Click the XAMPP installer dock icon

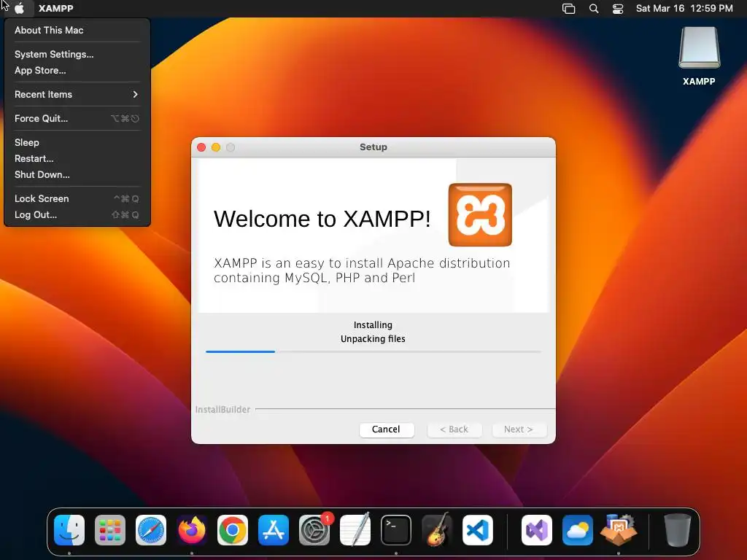[x=619, y=529]
